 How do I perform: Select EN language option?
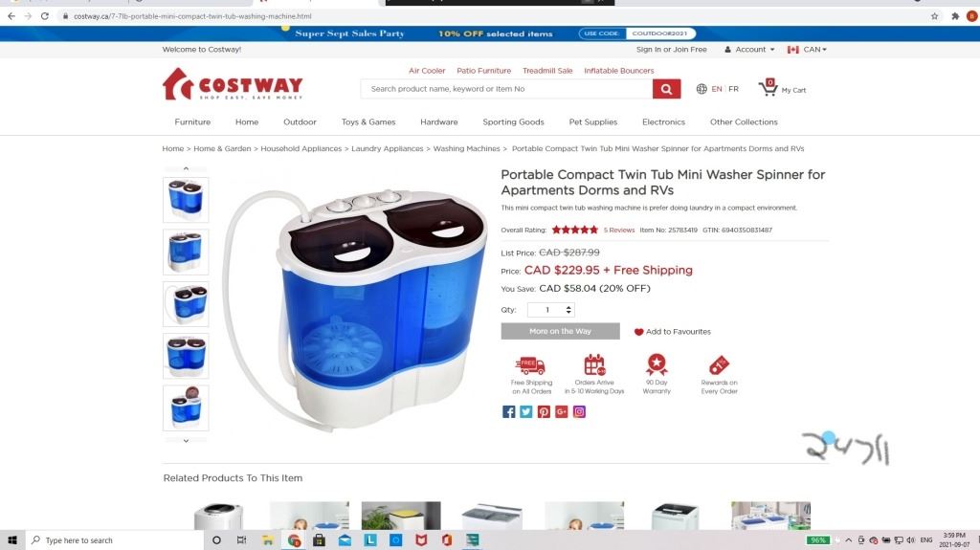click(x=716, y=89)
